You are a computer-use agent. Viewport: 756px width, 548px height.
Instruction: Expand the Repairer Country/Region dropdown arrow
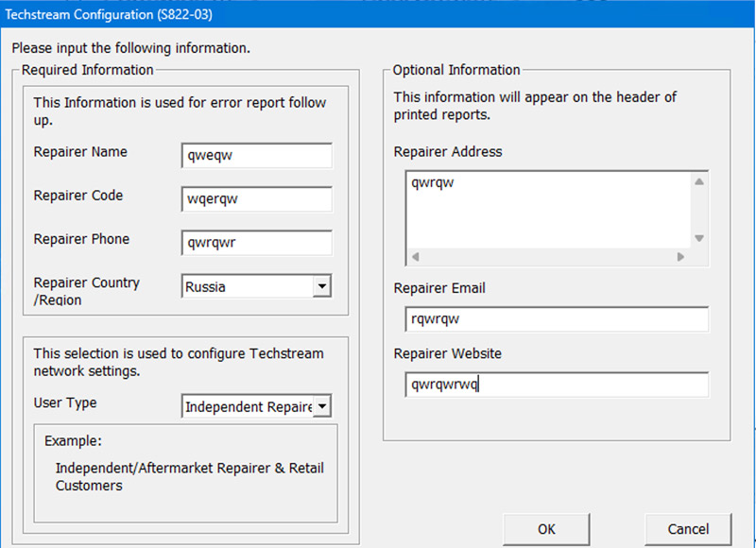[321, 286]
